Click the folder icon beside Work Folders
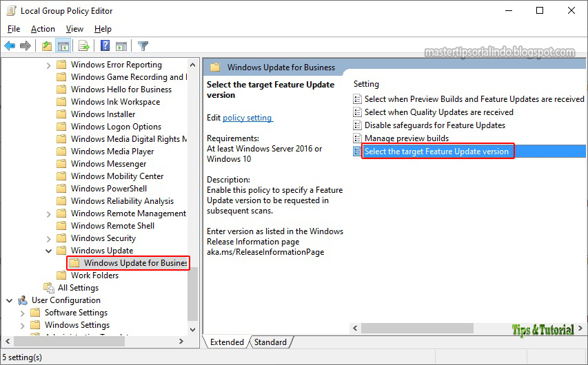 click(61, 275)
